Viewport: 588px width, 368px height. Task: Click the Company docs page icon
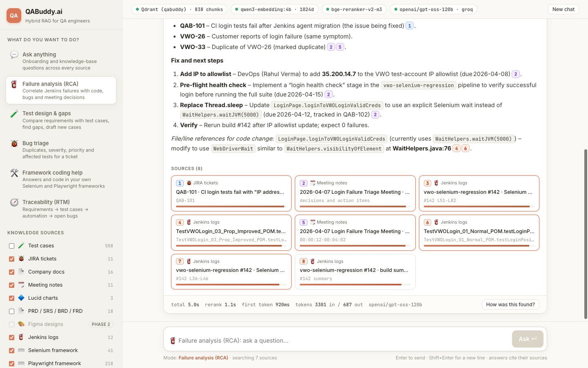21,272
